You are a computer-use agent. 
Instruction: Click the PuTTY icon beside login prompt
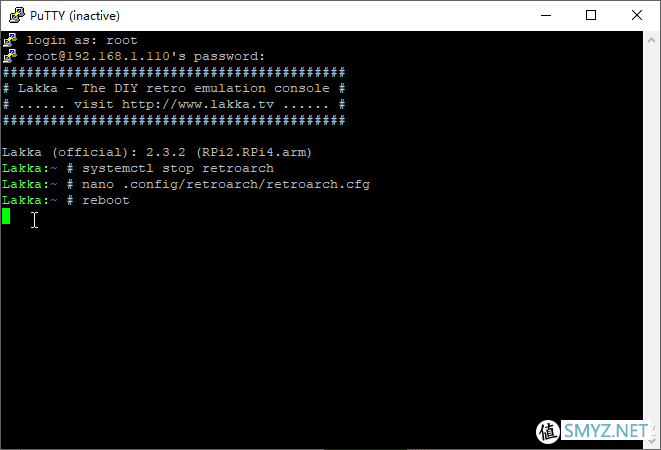point(10,40)
